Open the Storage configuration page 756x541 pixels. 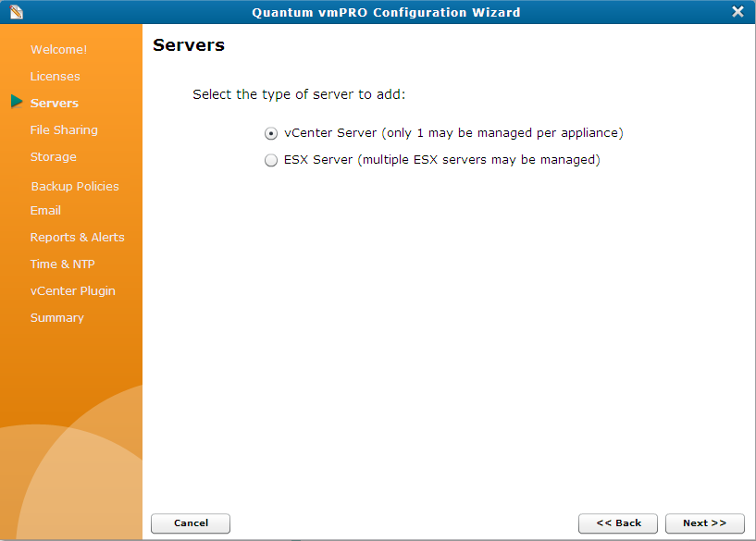pyautogui.click(x=53, y=156)
